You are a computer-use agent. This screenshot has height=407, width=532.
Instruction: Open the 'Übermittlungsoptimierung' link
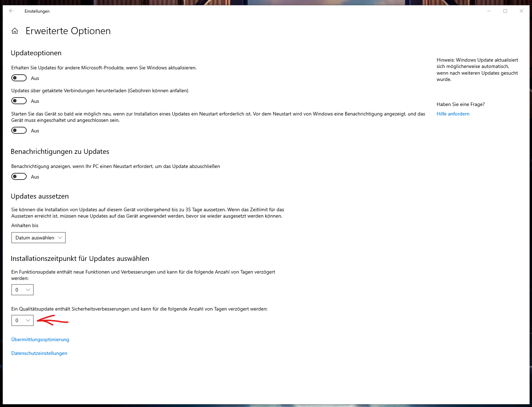[x=40, y=339]
